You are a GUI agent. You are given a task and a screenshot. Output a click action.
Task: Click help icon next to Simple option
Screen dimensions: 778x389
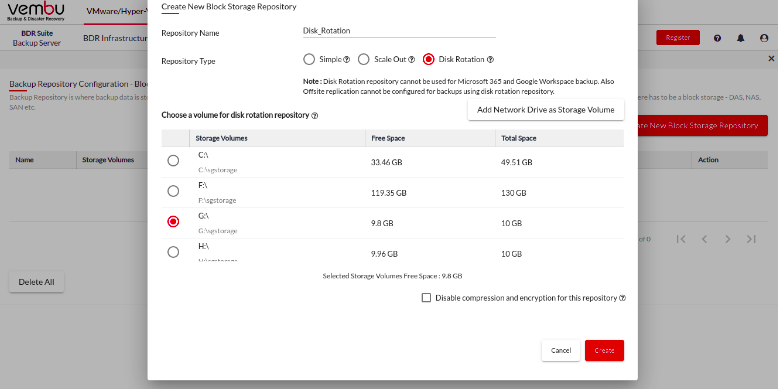pos(347,60)
